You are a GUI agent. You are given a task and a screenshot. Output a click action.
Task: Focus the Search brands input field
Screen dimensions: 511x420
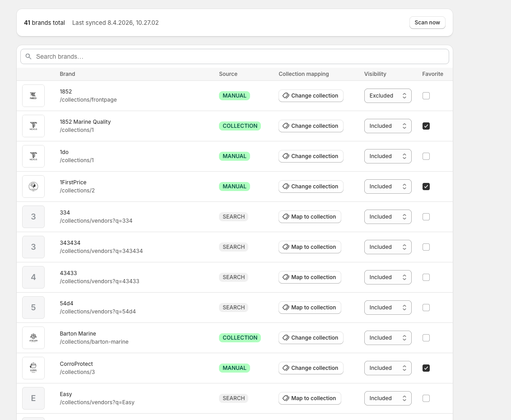pos(235,56)
